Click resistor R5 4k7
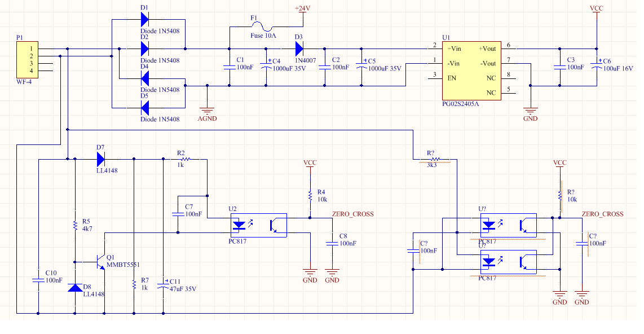The height and width of the screenshot is (334, 644). [75, 225]
